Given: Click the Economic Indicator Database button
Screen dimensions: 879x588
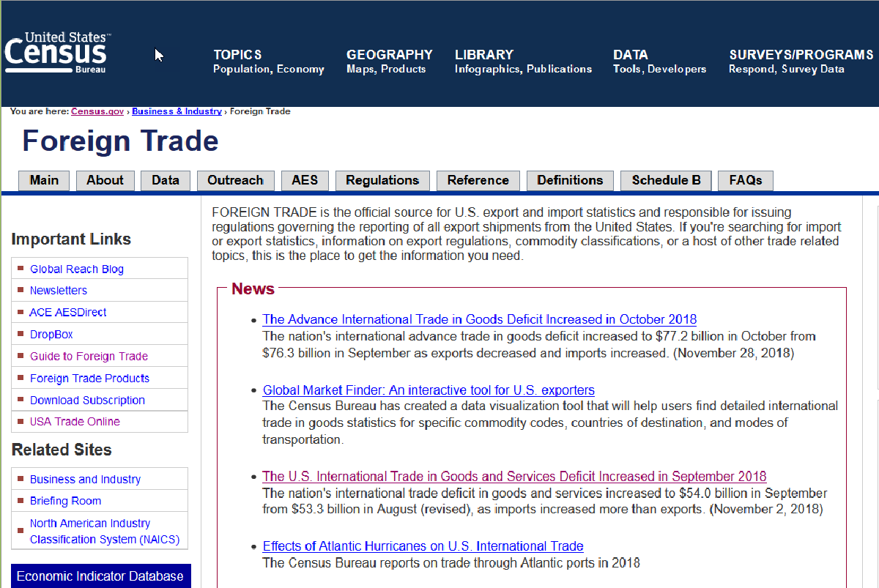Looking at the screenshot, I should click(100, 576).
